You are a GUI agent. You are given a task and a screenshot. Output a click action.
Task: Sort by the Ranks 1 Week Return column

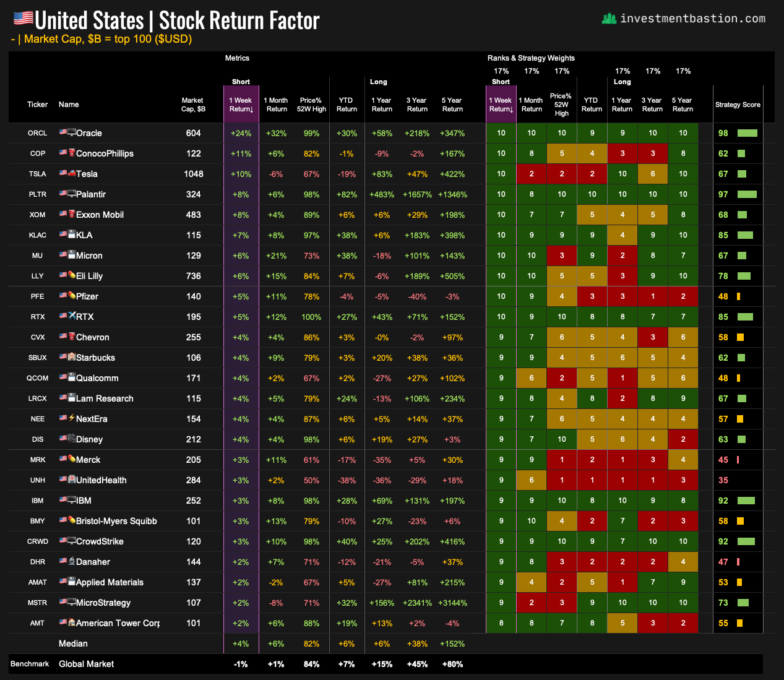pos(501,105)
